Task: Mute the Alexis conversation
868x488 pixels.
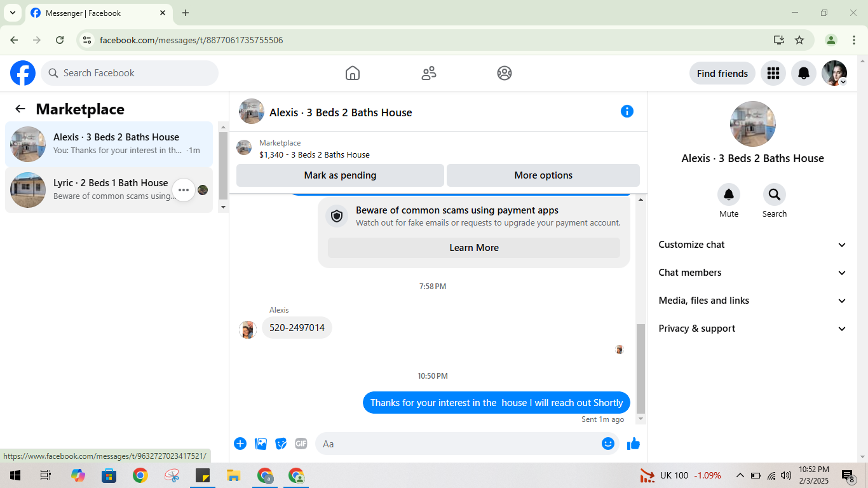Action: point(729,194)
